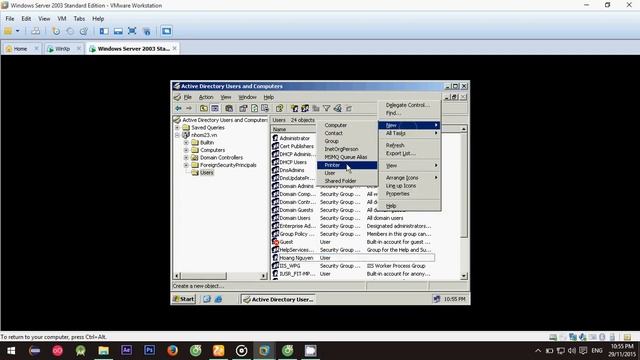This screenshot has height=360, width=640.
Task: Click the Create new group toolbar icon
Action: pos(305,108)
